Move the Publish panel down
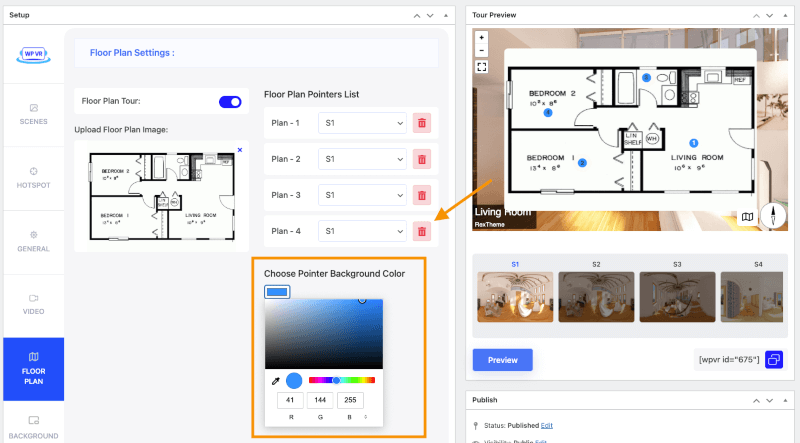This screenshot has height=443, width=800. point(769,401)
